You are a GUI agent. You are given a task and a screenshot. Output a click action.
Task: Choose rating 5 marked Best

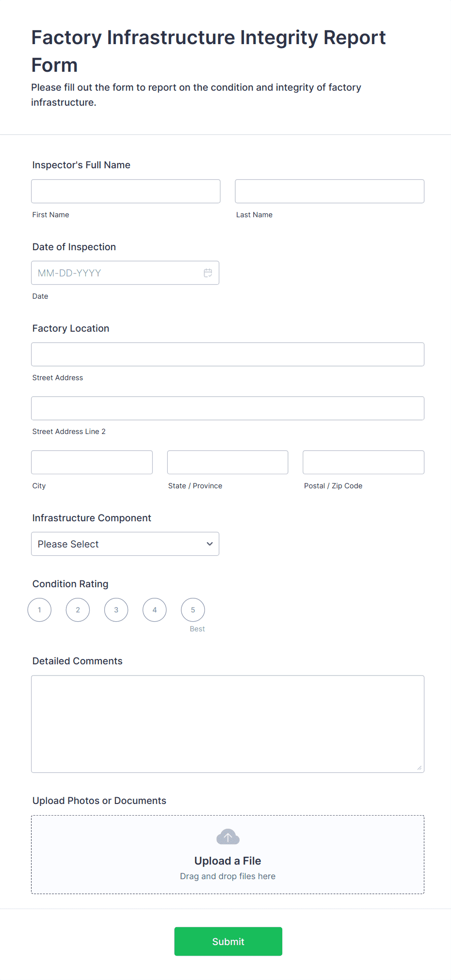193,610
